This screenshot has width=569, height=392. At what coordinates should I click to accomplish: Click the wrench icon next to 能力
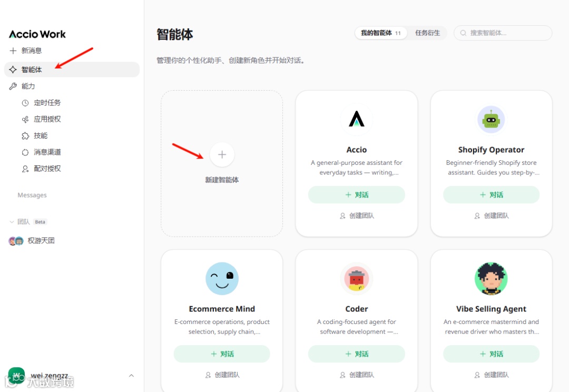(13, 86)
